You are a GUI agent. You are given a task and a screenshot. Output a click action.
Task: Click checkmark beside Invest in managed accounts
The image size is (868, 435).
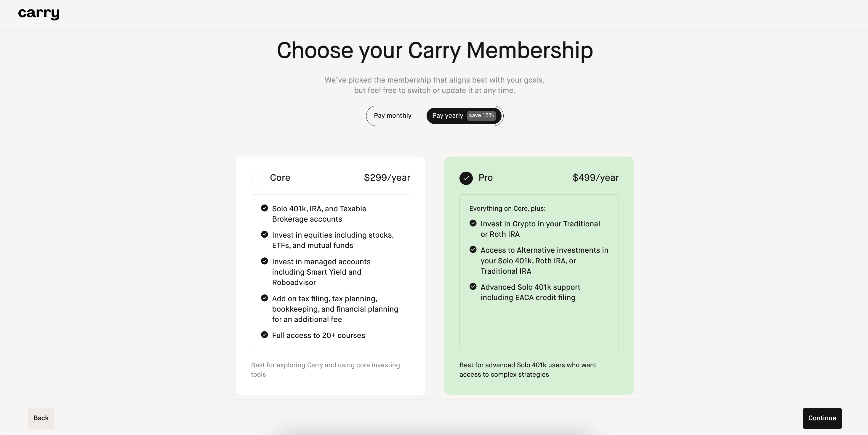265,261
